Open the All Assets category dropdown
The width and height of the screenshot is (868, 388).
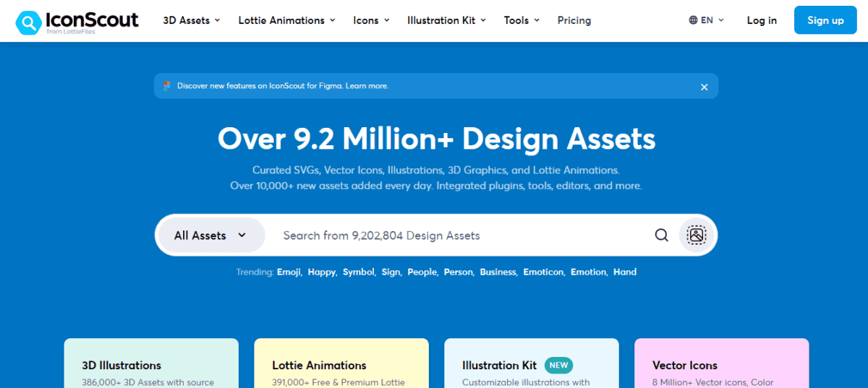(210, 236)
